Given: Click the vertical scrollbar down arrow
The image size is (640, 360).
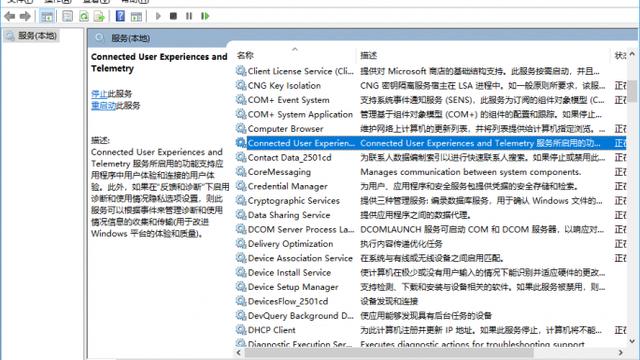Looking at the screenshot, I should (632, 341).
